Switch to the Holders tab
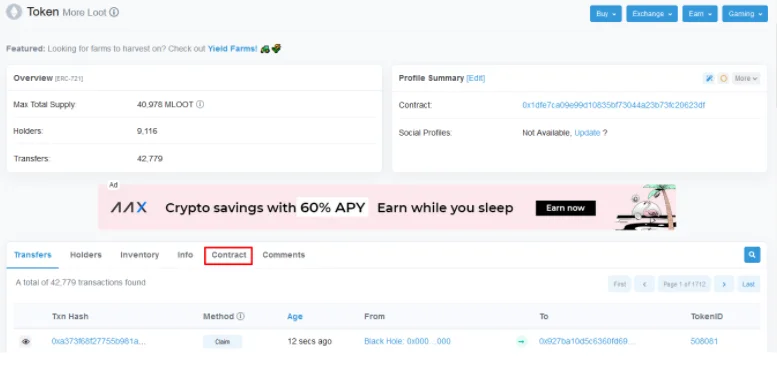This screenshot has height=383, width=777. pyautogui.click(x=86, y=255)
